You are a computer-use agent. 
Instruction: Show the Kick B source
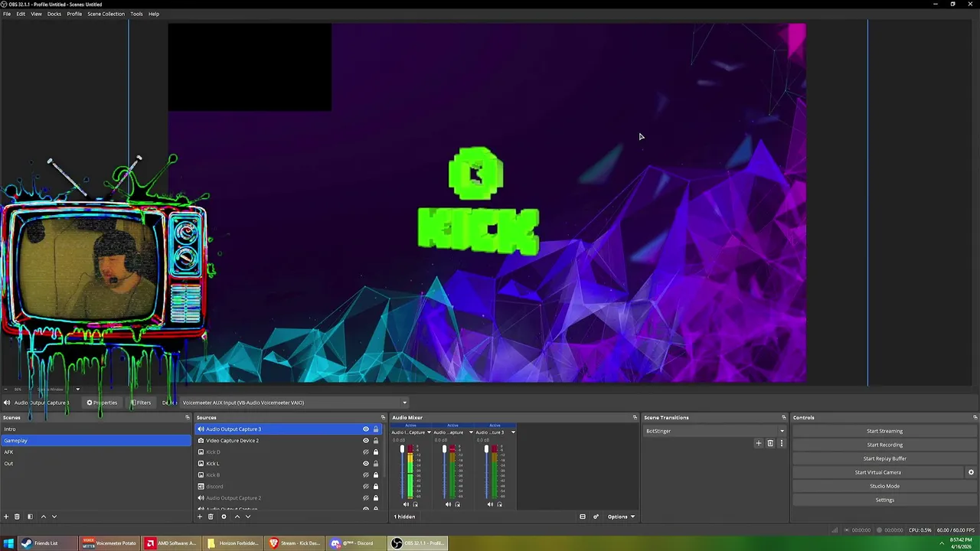(x=365, y=475)
